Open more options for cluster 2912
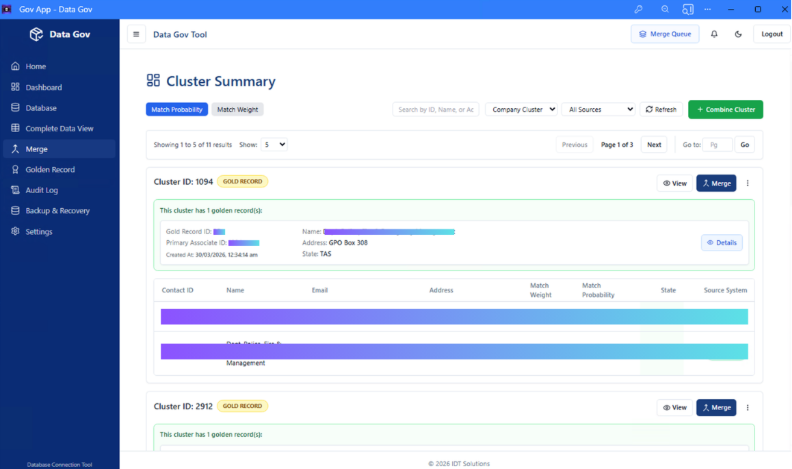792x469 pixels. (x=748, y=407)
